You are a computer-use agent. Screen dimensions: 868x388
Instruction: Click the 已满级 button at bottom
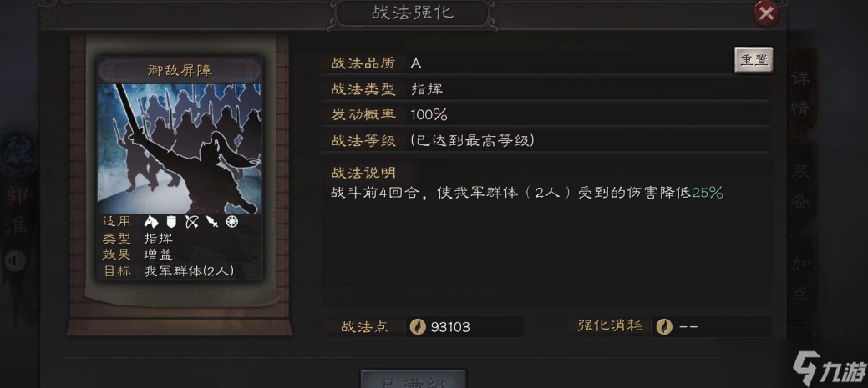point(414,380)
